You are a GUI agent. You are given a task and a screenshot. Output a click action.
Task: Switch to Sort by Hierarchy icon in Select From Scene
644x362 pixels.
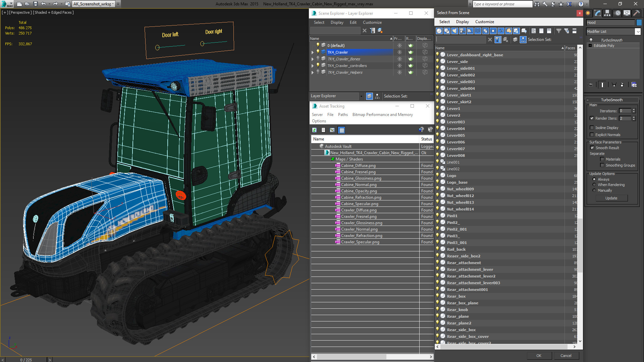tap(523, 40)
